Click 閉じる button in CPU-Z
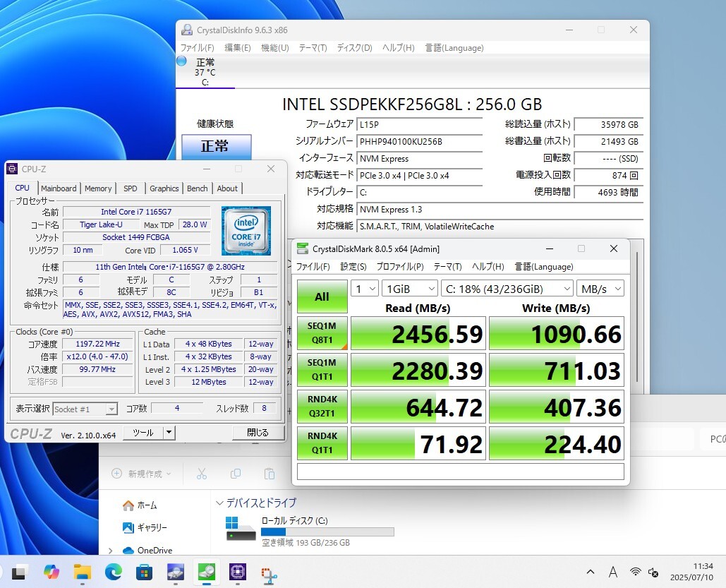 [x=258, y=433]
